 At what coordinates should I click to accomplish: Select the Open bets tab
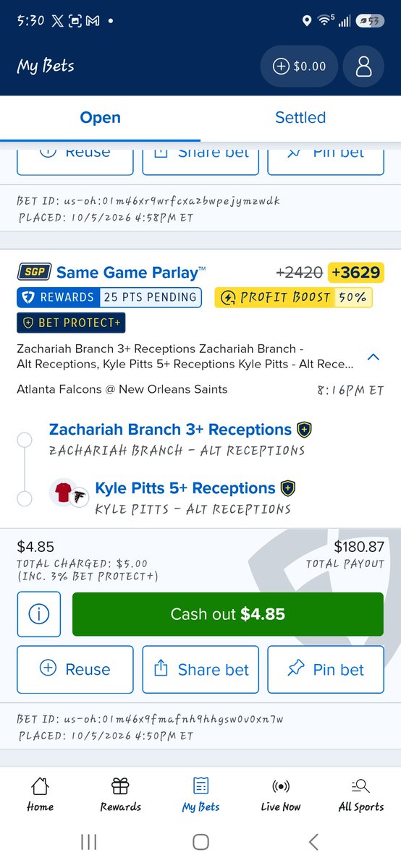100,118
